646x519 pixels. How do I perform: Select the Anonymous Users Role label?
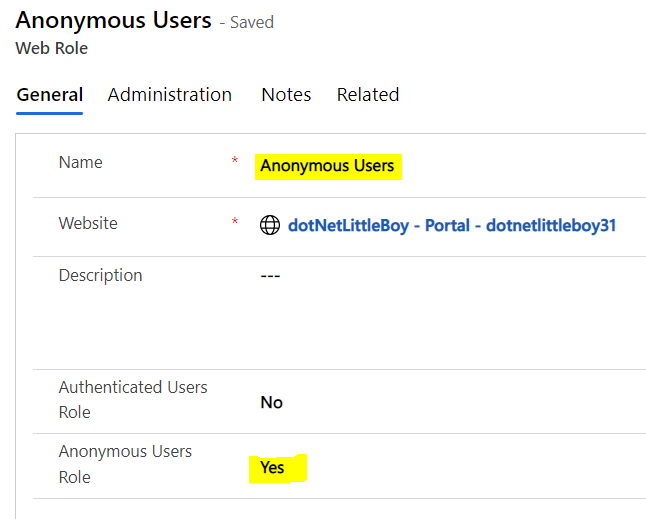125,464
